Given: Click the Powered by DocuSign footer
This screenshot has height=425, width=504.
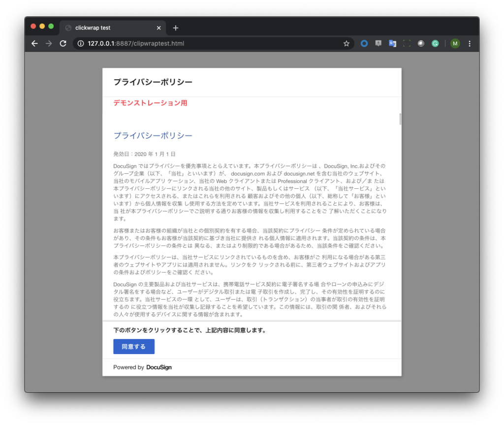Looking at the screenshot, I should 142,367.
